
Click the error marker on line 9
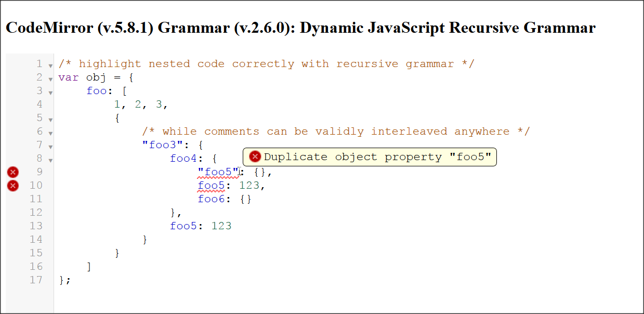13,172
